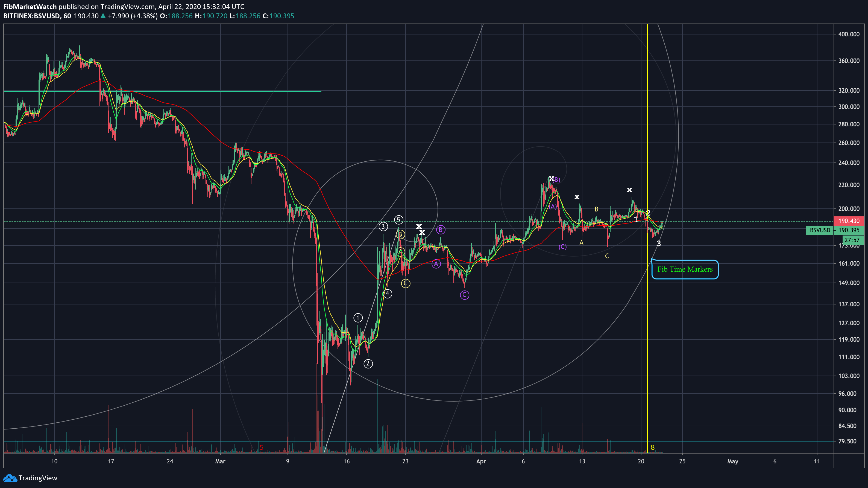Click the plain yellow A label near 13
868x488 pixels.
tap(581, 242)
